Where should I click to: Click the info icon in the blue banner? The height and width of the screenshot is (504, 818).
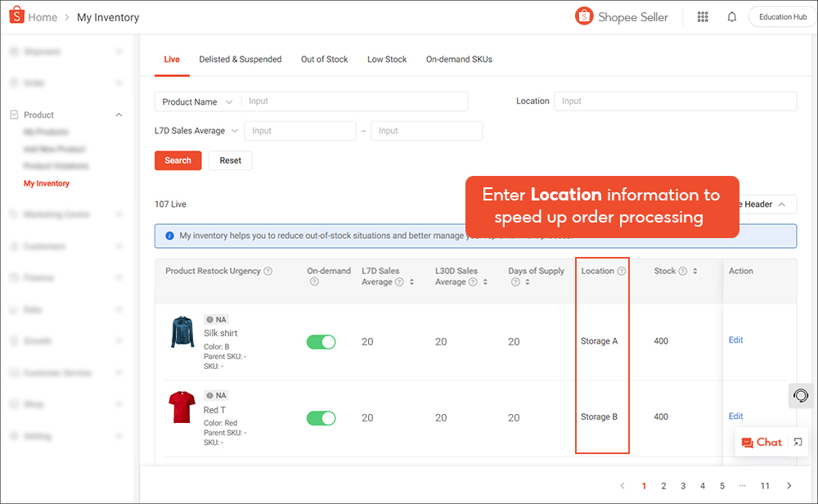click(x=169, y=236)
